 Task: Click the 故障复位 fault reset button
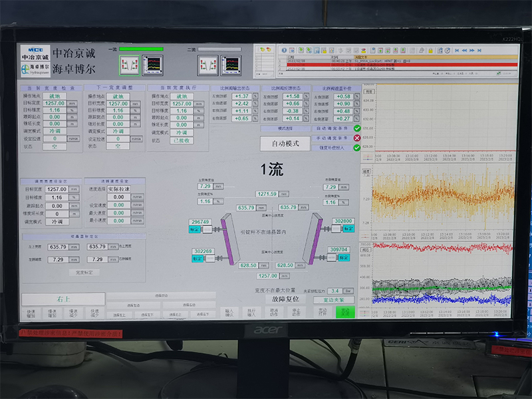coord(285,299)
